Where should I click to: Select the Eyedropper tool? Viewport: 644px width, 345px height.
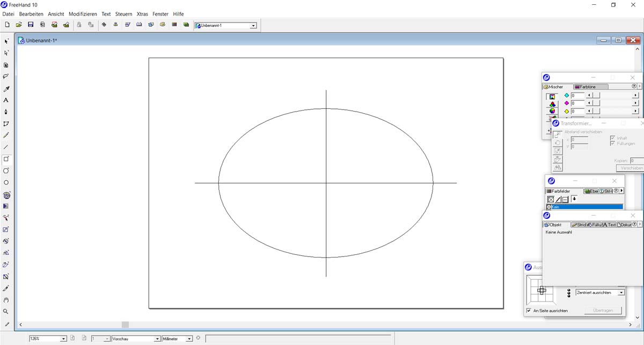click(x=6, y=89)
